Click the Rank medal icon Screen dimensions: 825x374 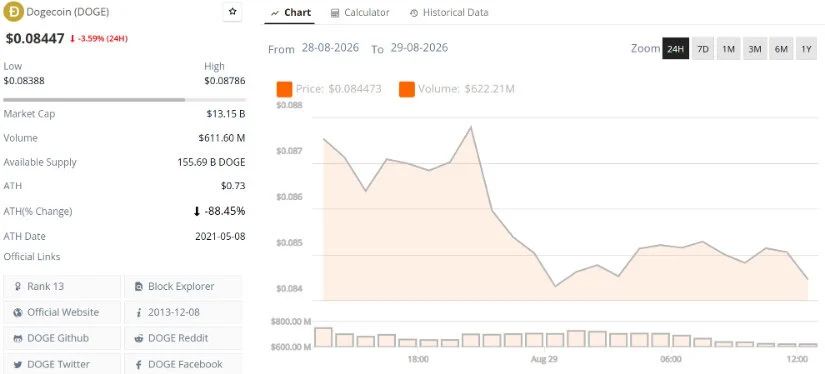tap(18, 287)
